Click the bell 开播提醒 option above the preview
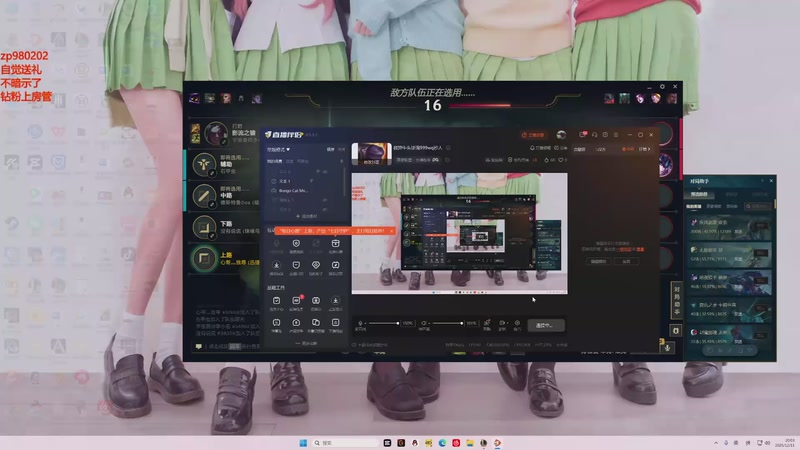Viewport: 800px width, 450px height. [x=540, y=148]
